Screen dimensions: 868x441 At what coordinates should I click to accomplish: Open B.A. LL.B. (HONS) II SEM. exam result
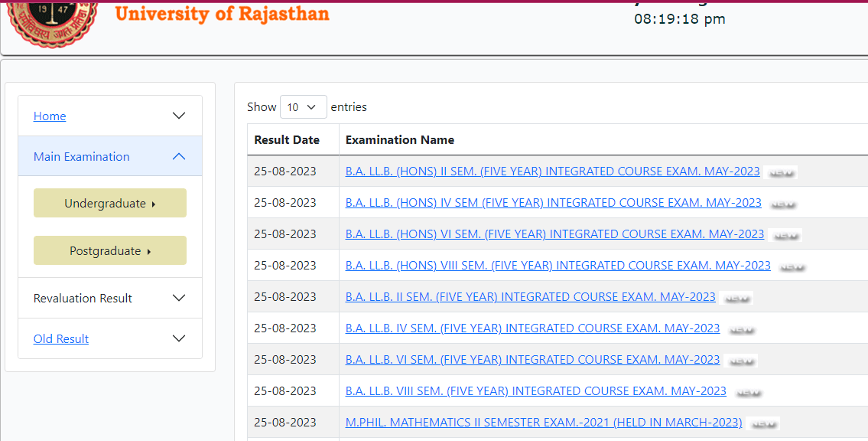click(552, 171)
